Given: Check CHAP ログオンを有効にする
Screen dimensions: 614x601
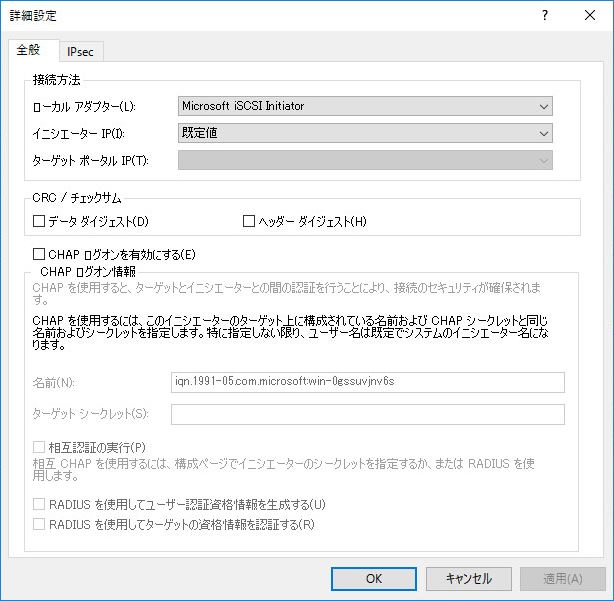Looking at the screenshot, I should point(39,254).
